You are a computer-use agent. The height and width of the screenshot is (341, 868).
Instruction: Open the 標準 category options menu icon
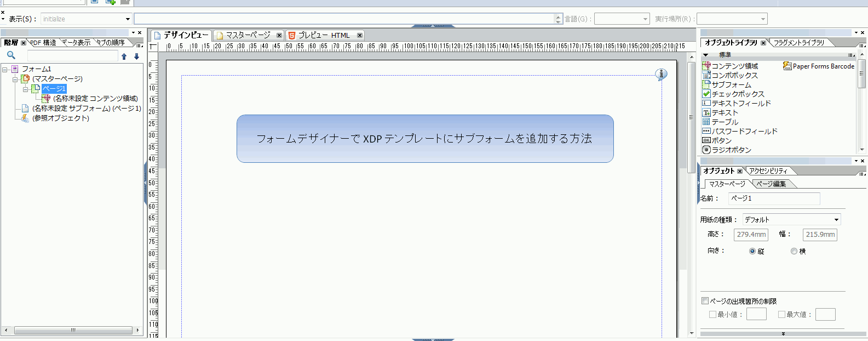[x=851, y=55]
